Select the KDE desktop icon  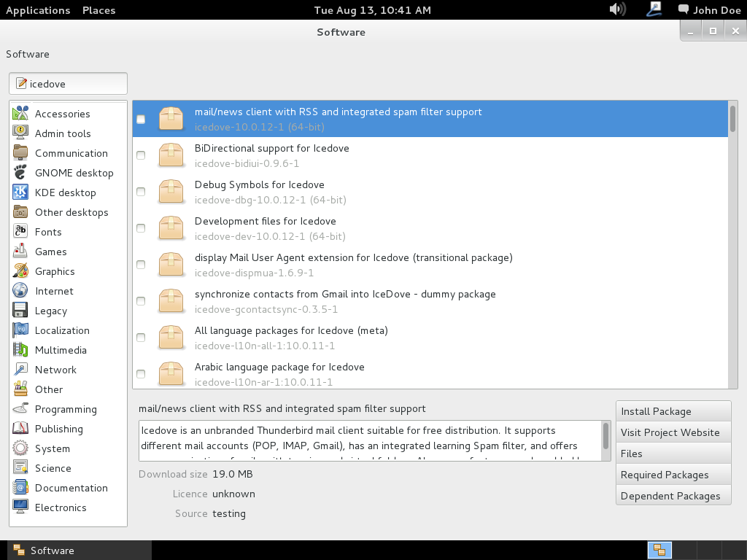point(20,192)
